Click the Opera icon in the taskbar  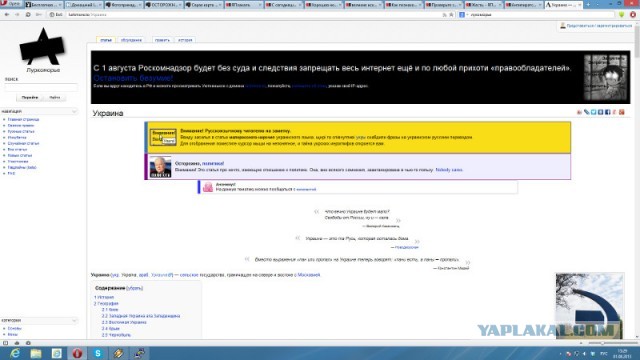(x=77, y=353)
